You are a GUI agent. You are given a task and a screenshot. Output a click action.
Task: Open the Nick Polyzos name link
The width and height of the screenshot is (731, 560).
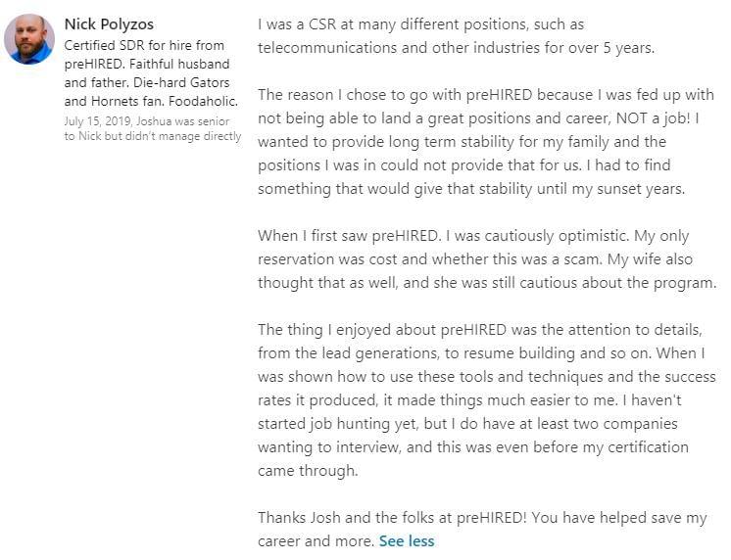(x=109, y=24)
